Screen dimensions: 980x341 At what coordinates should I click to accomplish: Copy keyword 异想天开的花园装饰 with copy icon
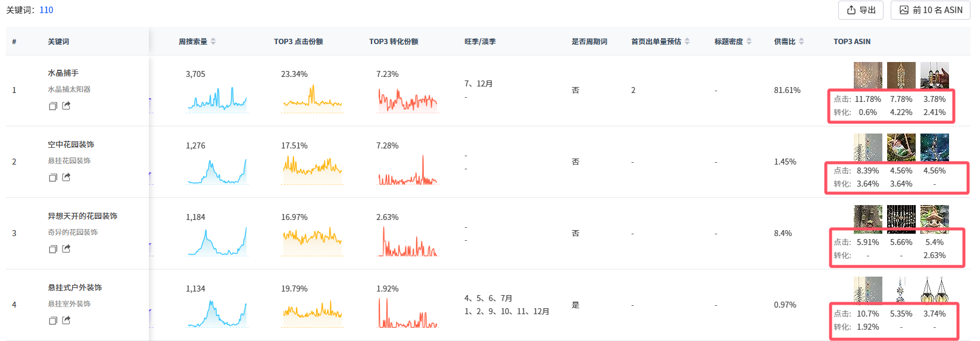click(53, 249)
